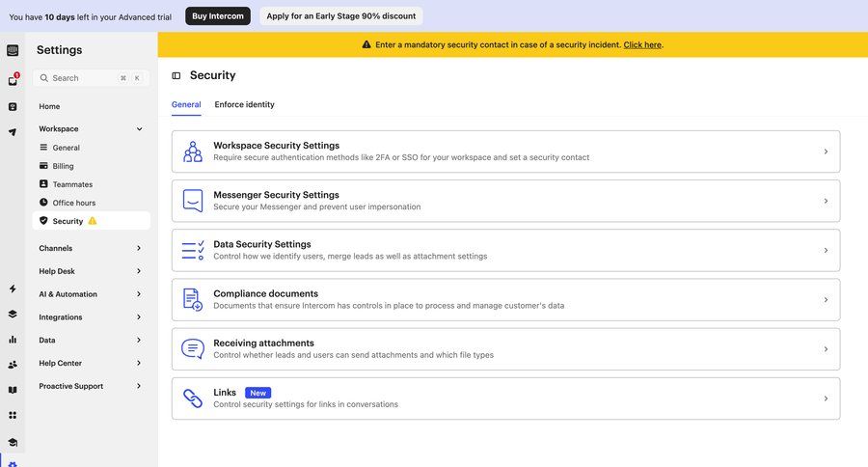Click the Messenger Security chat icon

[x=193, y=201]
